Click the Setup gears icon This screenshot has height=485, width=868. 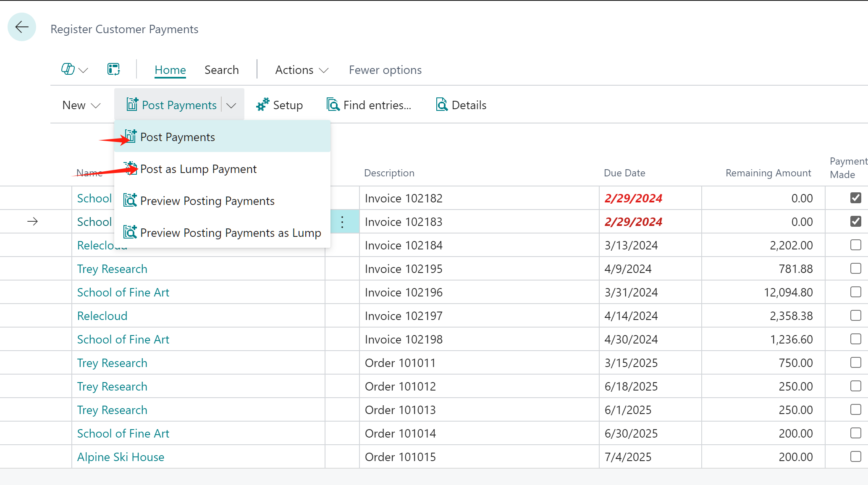[263, 105]
